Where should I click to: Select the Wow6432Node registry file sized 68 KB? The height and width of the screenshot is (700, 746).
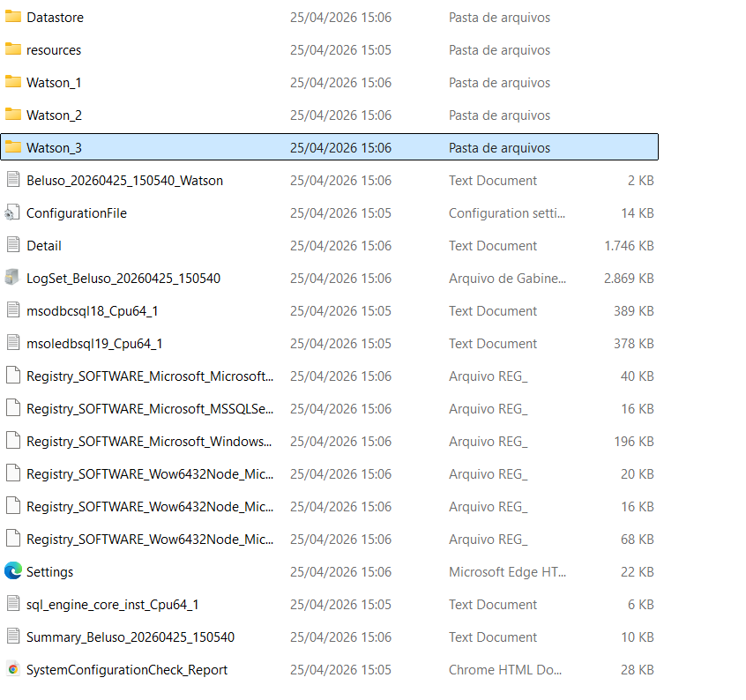pos(150,540)
